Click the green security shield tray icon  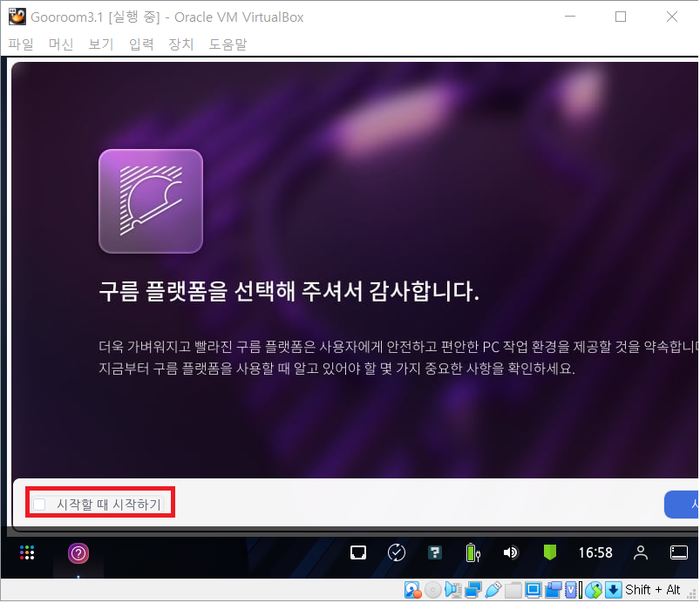(550, 553)
